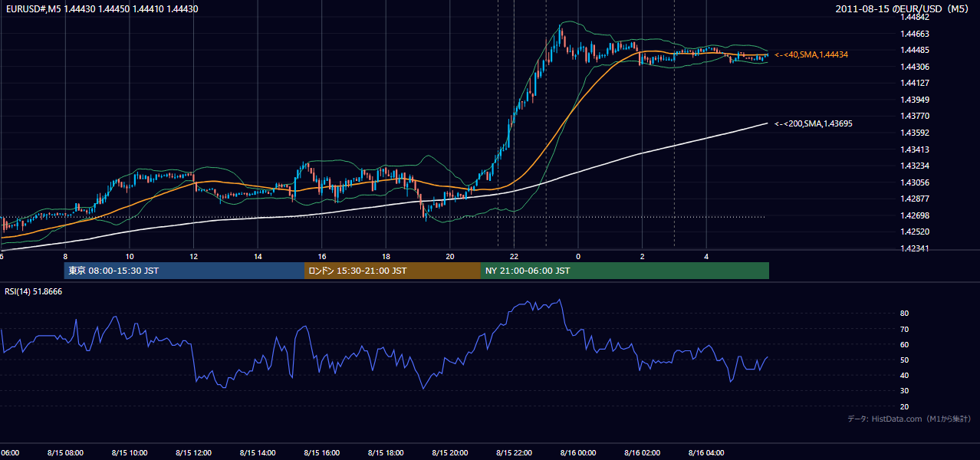This screenshot has width=980, height=460.
Task: Select the white 200 SMA 1.43695 label
Action: pyautogui.click(x=814, y=123)
